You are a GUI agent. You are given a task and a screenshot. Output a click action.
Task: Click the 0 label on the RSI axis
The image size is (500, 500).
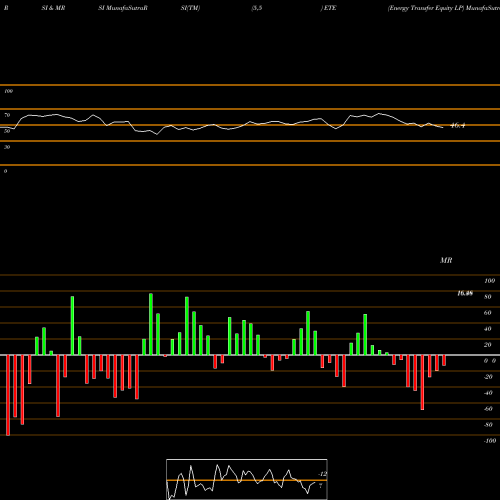[5, 171]
